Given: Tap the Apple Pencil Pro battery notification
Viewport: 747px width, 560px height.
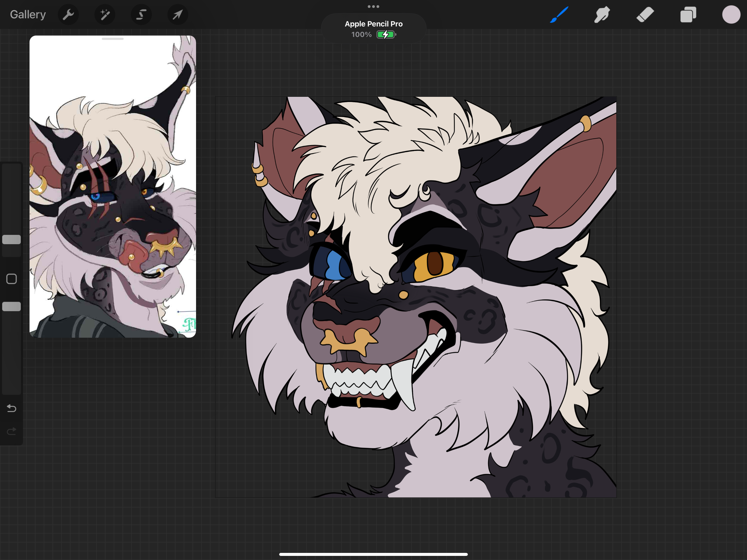Looking at the screenshot, I should pos(373,29).
